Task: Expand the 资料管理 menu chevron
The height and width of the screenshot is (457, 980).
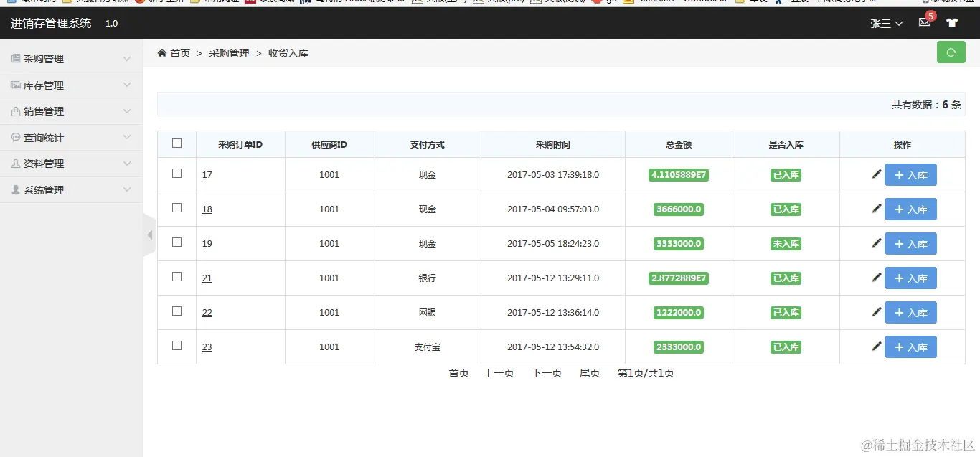Action: [x=127, y=164]
